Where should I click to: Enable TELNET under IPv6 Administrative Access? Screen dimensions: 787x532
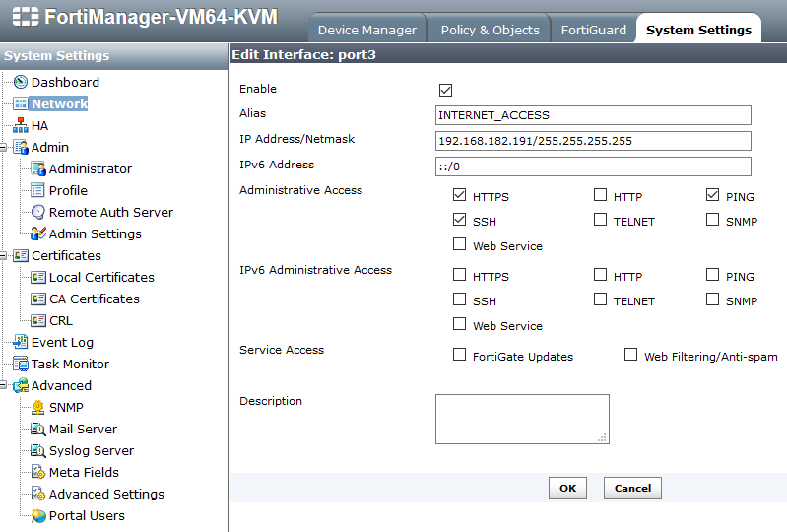(x=600, y=299)
